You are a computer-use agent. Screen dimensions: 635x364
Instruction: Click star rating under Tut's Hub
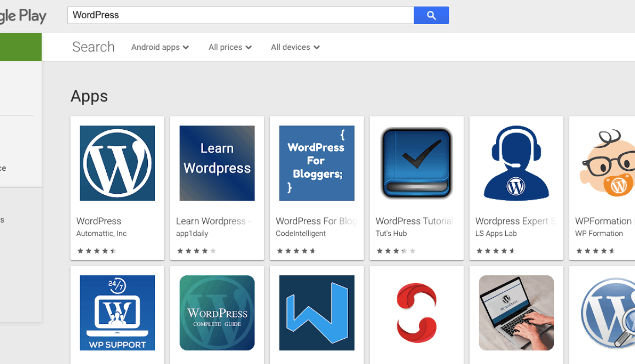pos(396,251)
